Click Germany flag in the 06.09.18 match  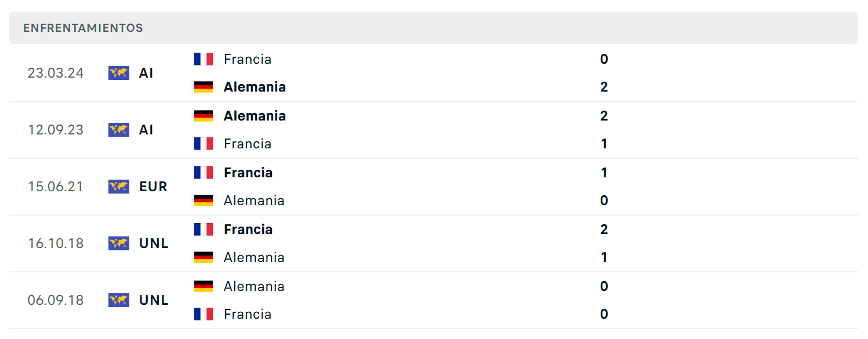[204, 286]
